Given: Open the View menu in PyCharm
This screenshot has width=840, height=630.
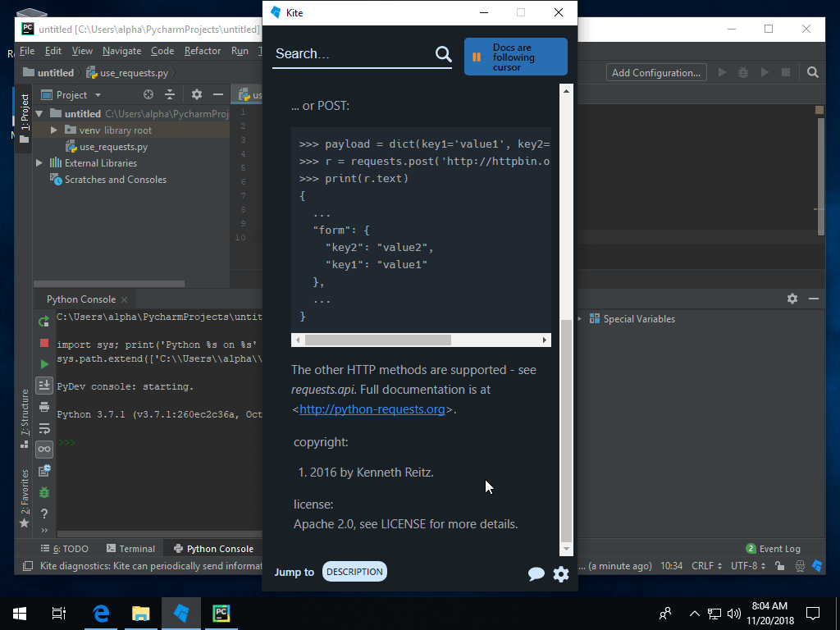Looking at the screenshot, I should click(82, 51).
